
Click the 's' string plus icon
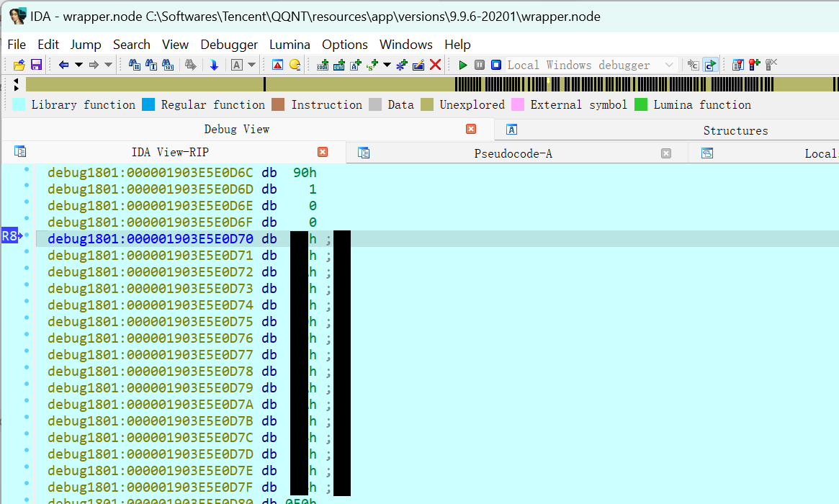pyautogui.click(x=372, y=66)
